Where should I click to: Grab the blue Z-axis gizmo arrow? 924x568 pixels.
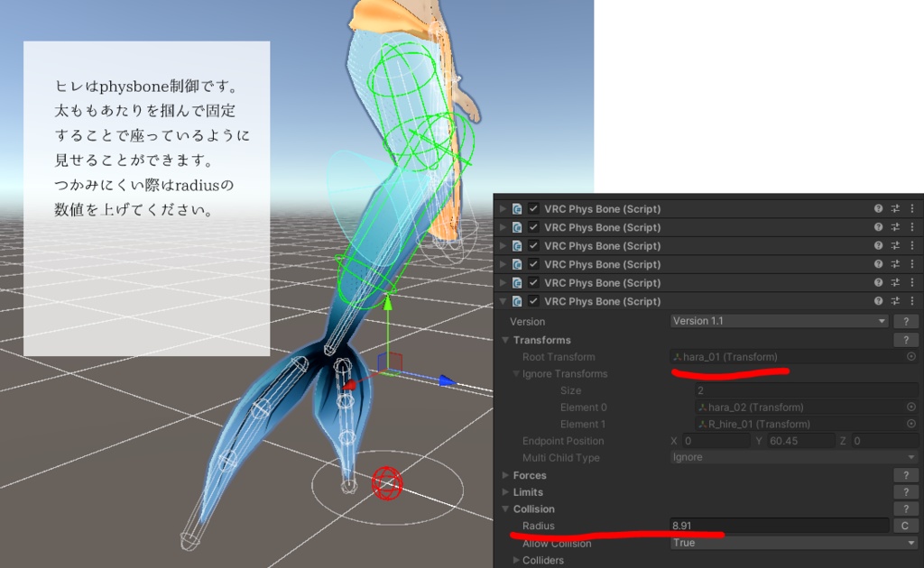[x=448, y=381]
